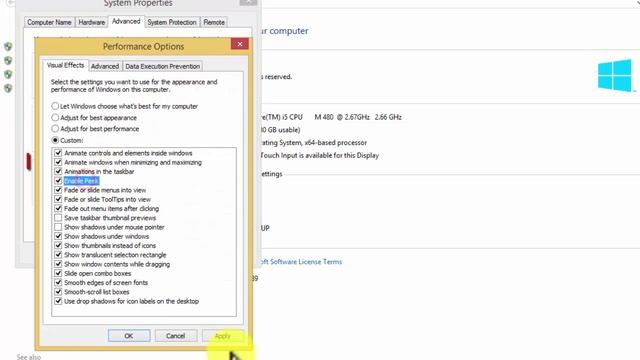Select the highlighted 'Enable Peek' label text
640x360 pixels.
pos(82,181)
